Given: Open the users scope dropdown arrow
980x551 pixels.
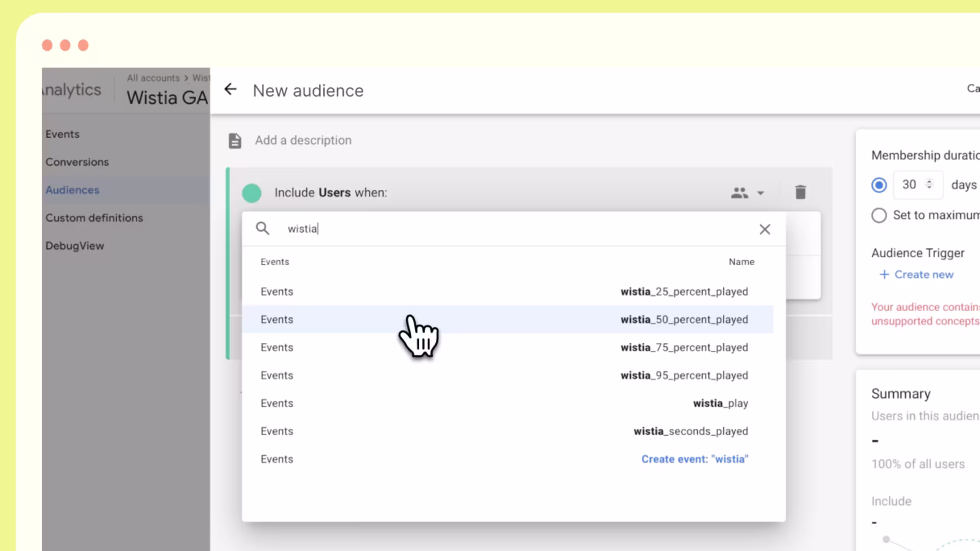Looking at the screenshot, I should [x=761, y=193].
